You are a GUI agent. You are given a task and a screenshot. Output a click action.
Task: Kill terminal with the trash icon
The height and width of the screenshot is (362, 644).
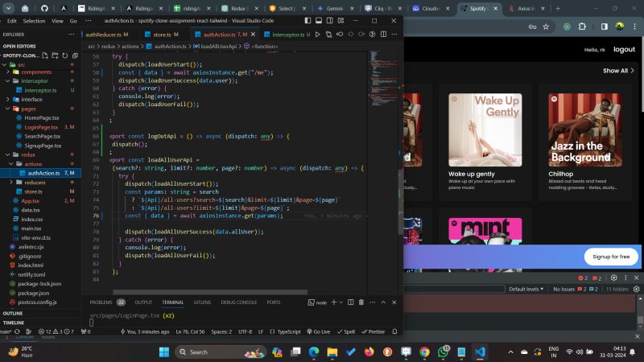click(361, 302)
